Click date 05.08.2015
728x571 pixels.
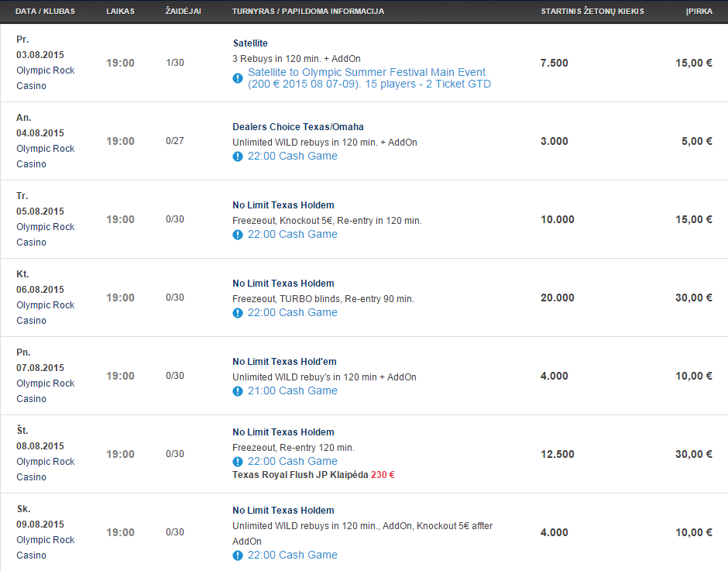(40, 212)
